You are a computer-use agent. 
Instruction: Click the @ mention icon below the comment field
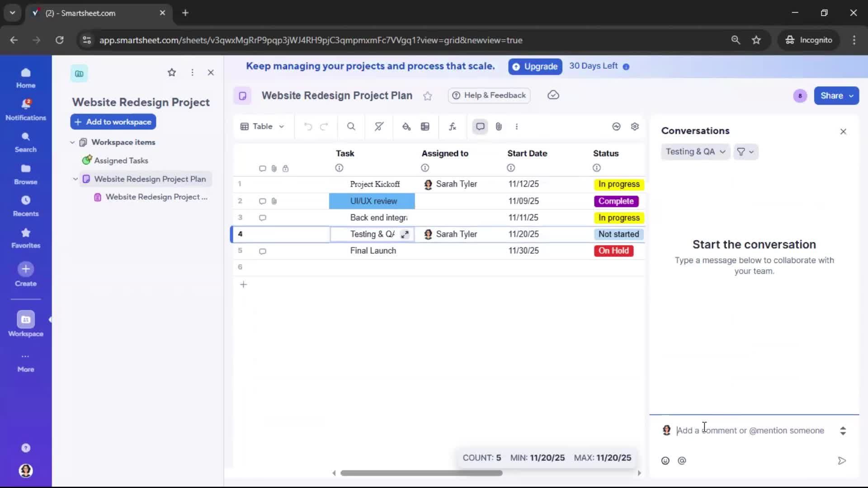click(x=682, y=460)
